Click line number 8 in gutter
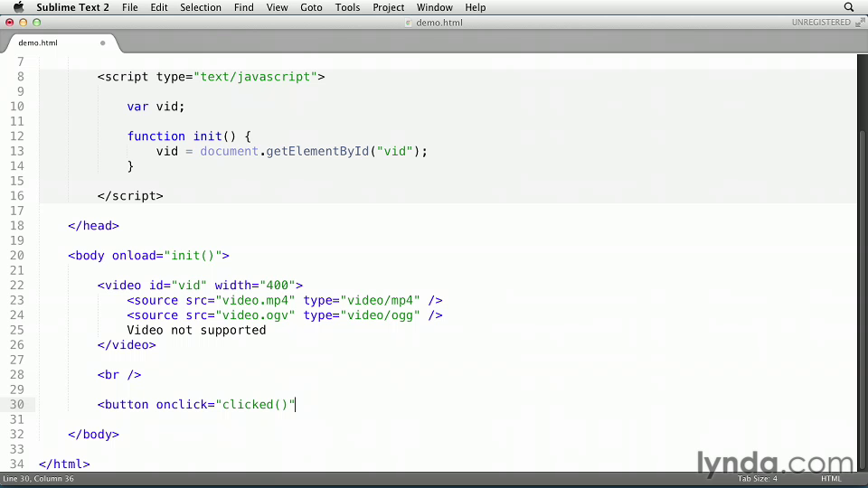The image size is (868, 488). [21, 76]
